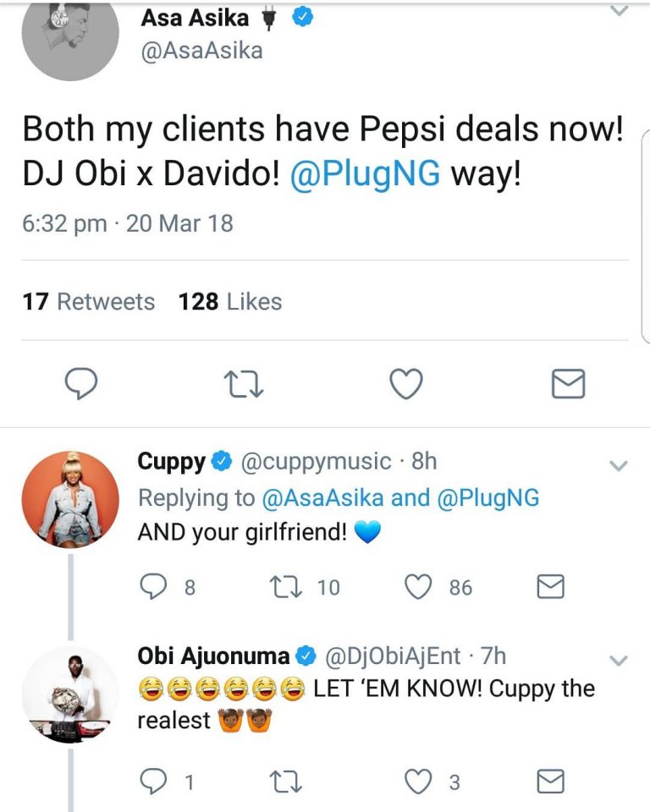Like Cuppy's reply tweet
Viewport: 650px width, 812px height.
click(418, 587)
